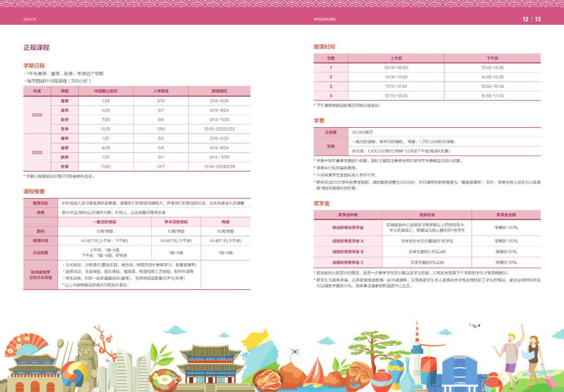Viewport: 564px width, 392px height.
Task: Select the 11:10~12:00 time slot
Action: [x=396, y=86]
